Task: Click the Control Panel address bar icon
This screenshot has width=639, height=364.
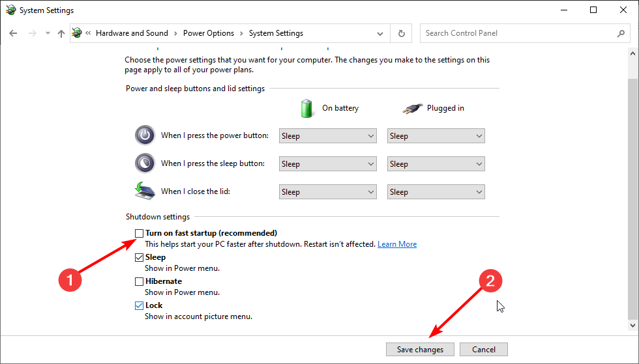Action: tap(78, 33)
